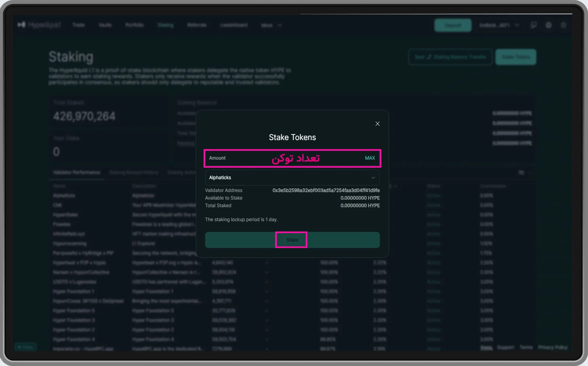Click the chat bubble icon in the header

tap(533, 25)
